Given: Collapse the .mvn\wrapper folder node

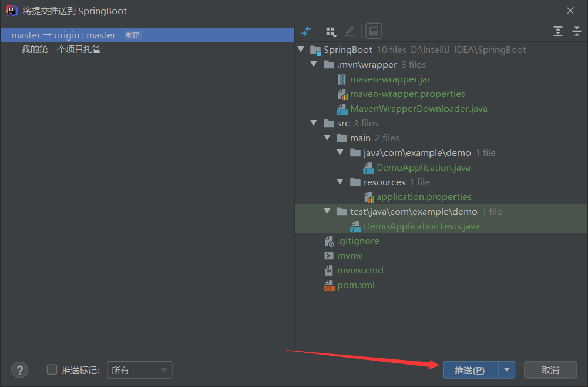Looking at the screenshot, I should tap(314, 64).
